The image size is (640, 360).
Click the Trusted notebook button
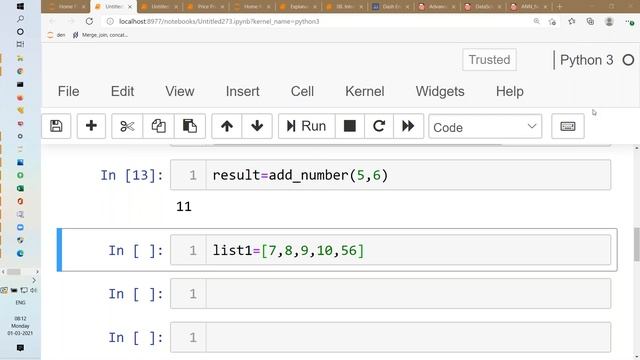489,60
